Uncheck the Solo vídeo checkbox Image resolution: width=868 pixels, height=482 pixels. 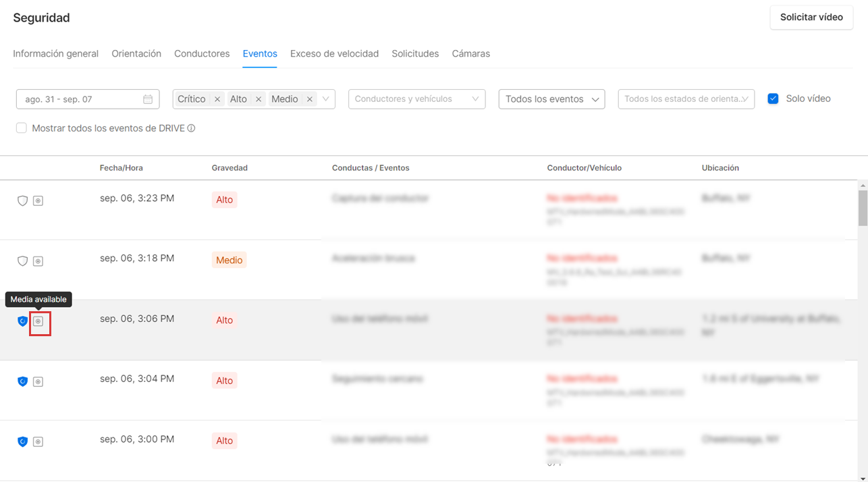click(x=774, y=99)
